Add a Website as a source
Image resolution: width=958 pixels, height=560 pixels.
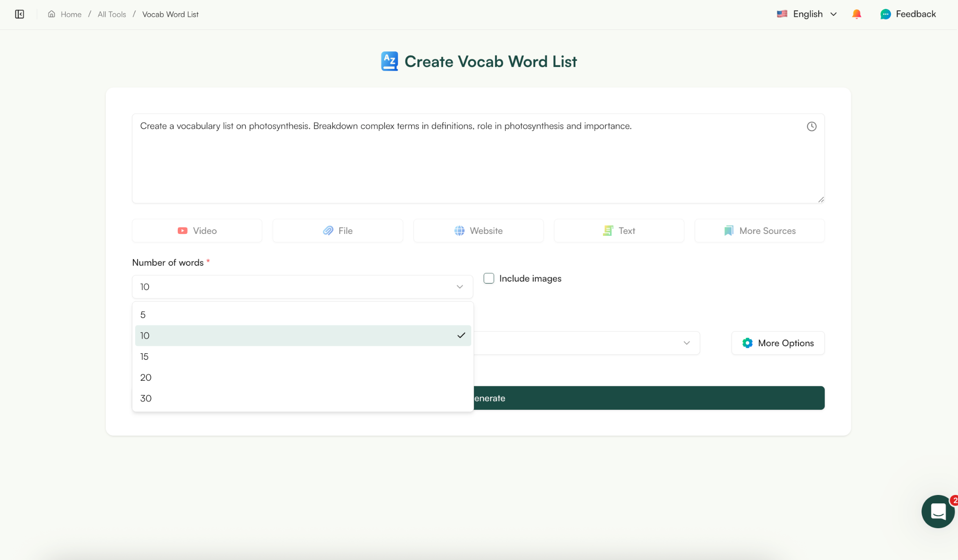pyautogui.click(x=478, y=230)
